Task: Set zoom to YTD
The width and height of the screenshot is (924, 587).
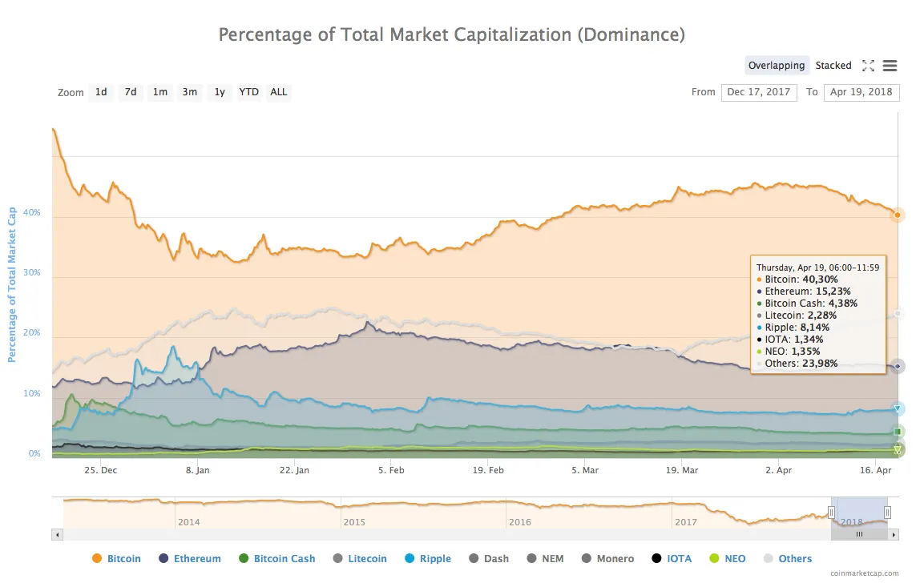Action: (x=248, y=92)
